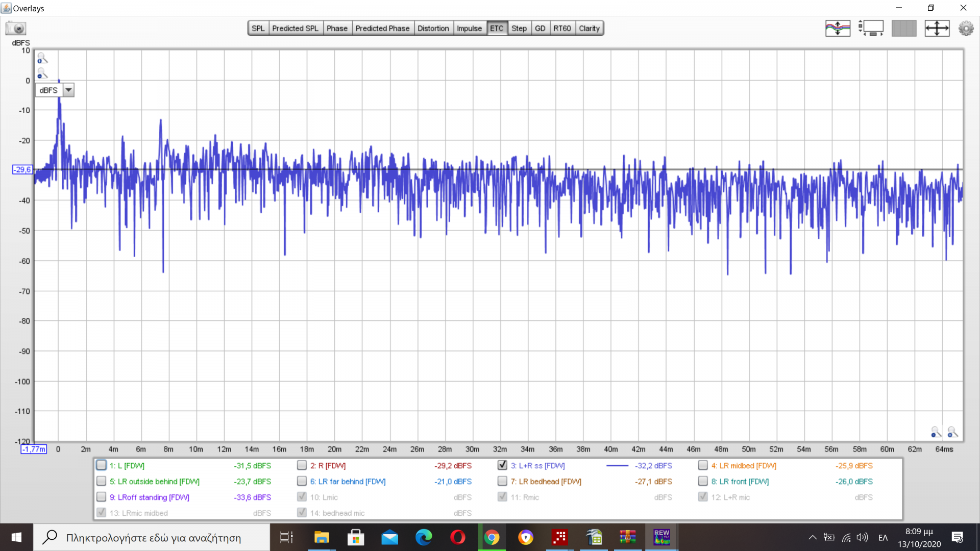Viewport: 980px width, 551px height.
Task: Click the capture graph camera icon
Action: [x=16, y=28]
